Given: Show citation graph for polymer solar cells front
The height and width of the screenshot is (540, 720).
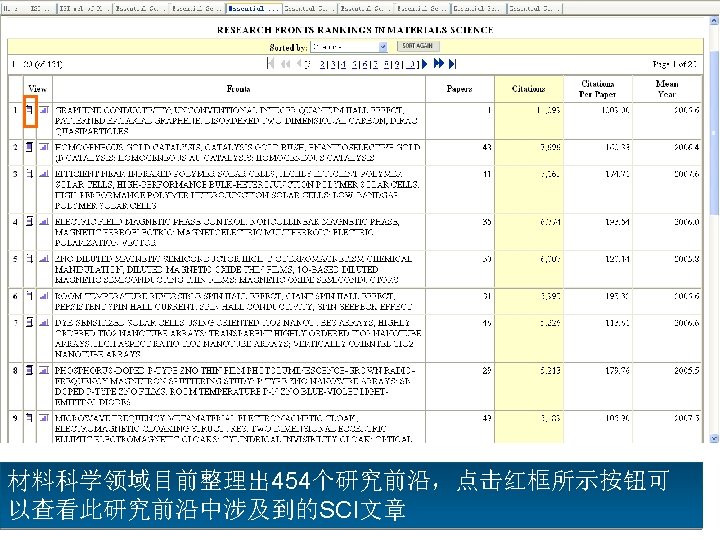Looking at the screenshot, I should tap(44, 174).
